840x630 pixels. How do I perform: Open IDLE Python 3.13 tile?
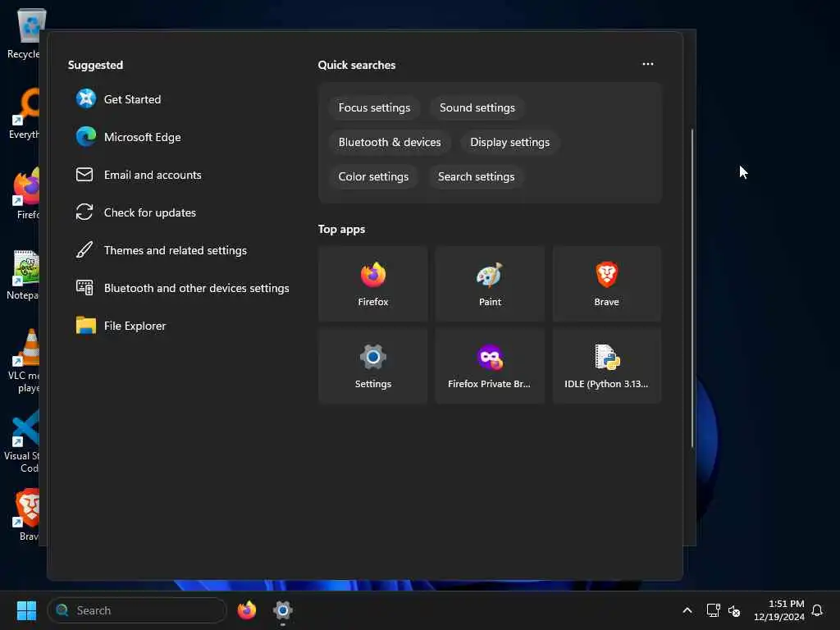[606, 366]
